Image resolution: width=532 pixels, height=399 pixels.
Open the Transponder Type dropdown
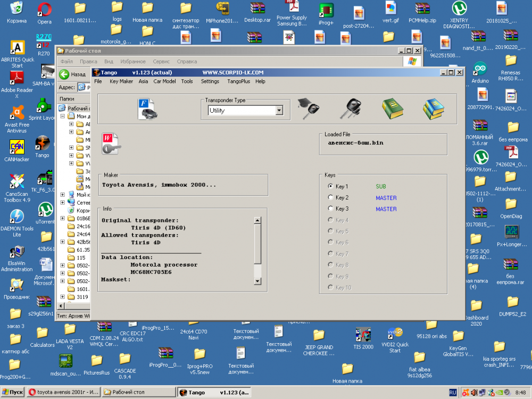click(x=279, y=111)
